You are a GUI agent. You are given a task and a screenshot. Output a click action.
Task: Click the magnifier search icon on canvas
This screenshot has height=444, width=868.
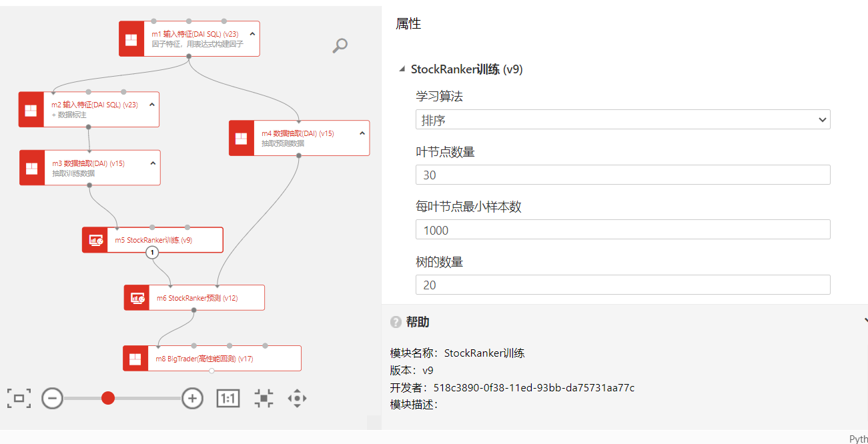tap(340, 45)
